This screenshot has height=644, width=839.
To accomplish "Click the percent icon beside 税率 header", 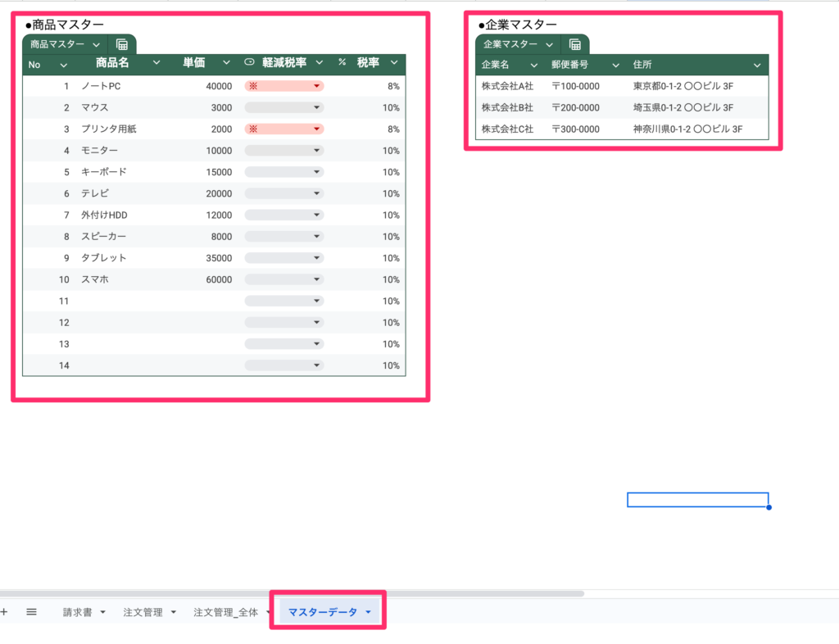I will [x=342, y=62].
